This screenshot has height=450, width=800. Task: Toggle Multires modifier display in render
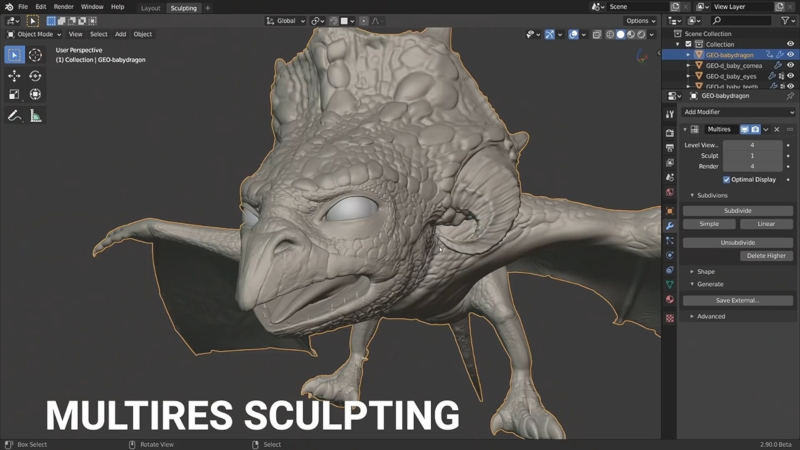755,130
